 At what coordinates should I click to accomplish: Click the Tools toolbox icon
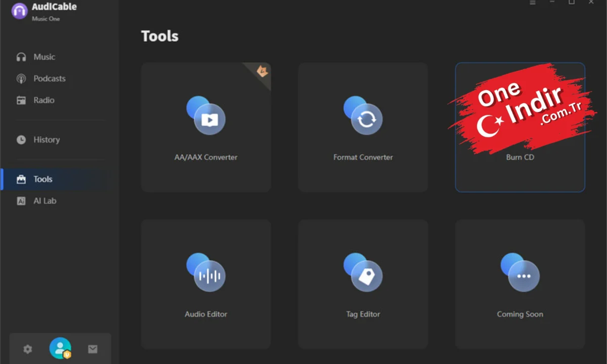(x=21, y=179)
